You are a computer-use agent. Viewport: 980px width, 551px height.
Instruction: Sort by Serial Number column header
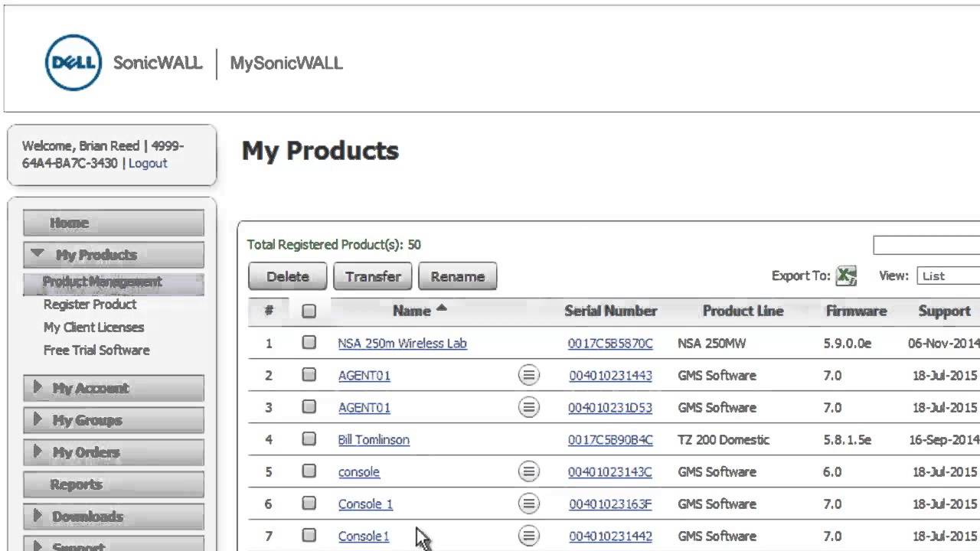point(610,311)
